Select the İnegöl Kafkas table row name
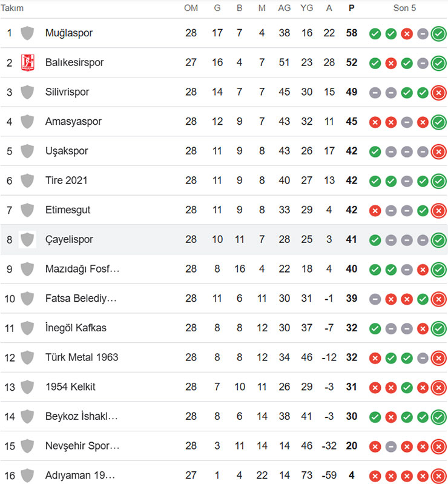Image resolution: width=448 pixels, height=484 pixels. click(76, 328)
